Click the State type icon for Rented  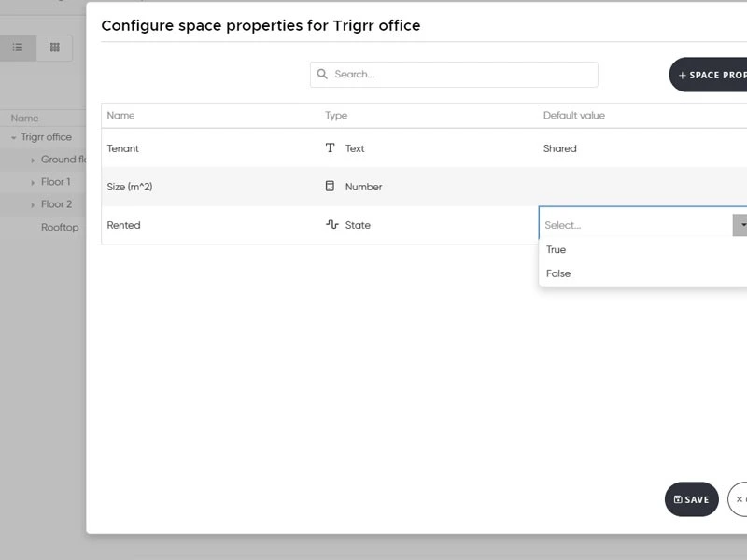(x=332, y=224)
